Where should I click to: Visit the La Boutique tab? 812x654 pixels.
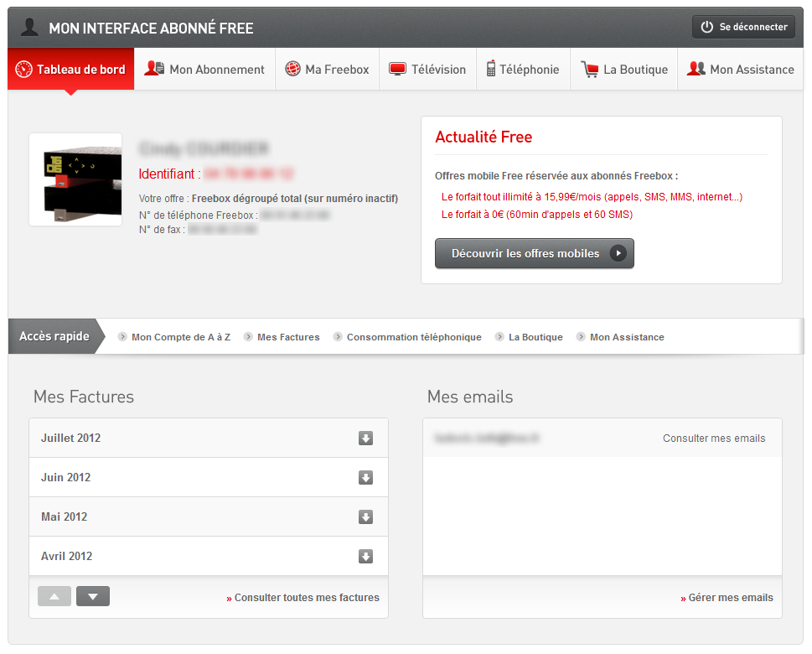click(x=624, y=69)
